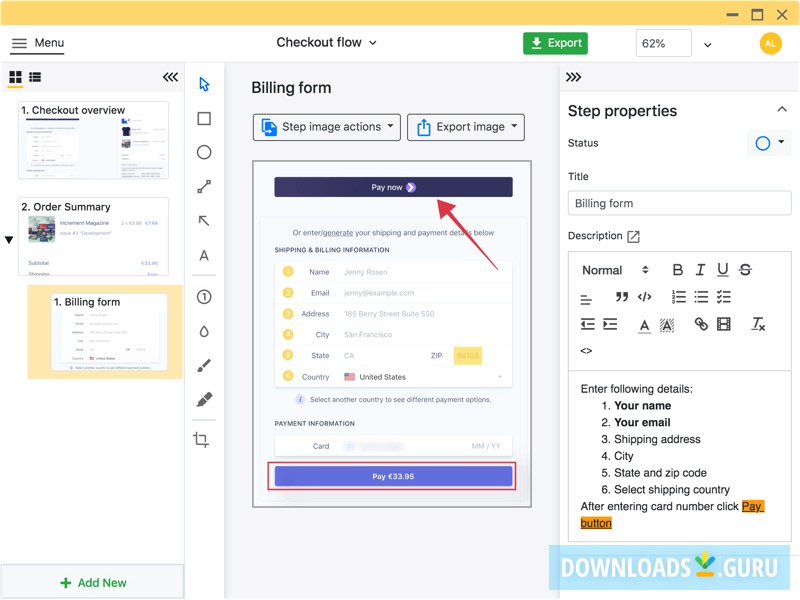The width and height of the screenshot is (800, 600).
Task: Click the 'Your name' list item
Action: pos(642,406)
